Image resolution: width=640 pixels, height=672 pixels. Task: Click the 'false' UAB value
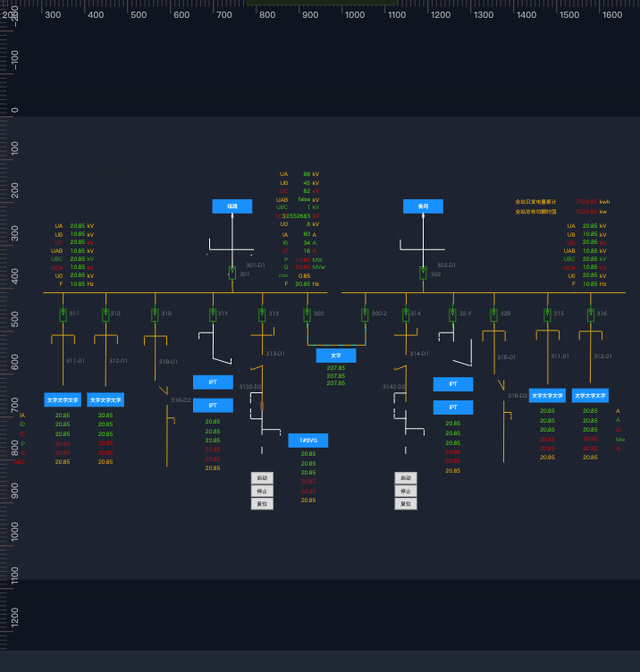[x=304, y=199]
